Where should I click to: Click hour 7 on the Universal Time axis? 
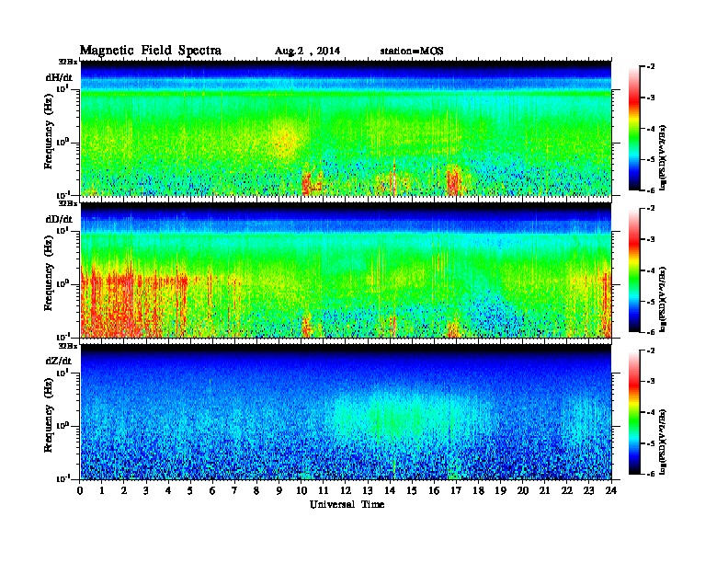pos(234,490)
